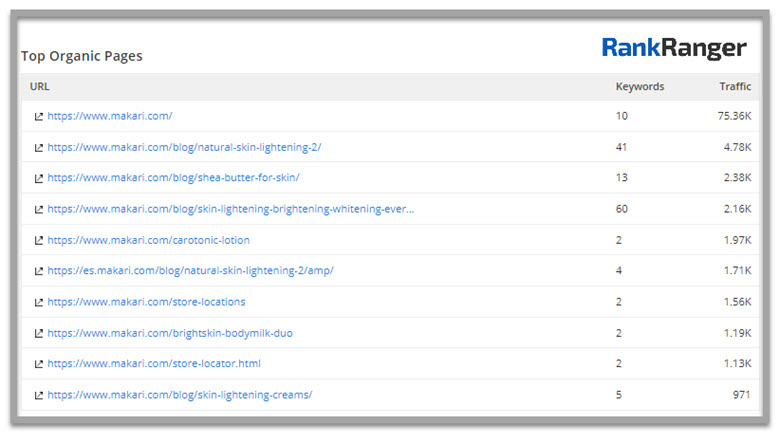Click external link icon beside store-locations URL
780x443 pixels.
click(38, 302)
